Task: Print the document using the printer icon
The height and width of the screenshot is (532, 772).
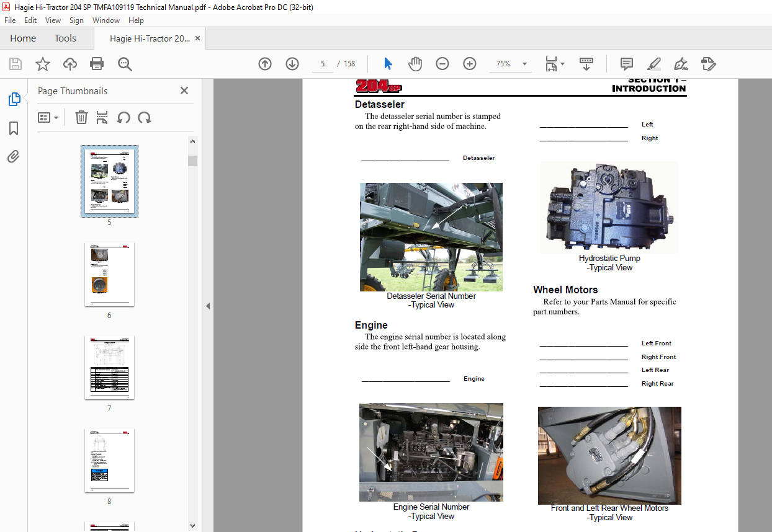Action: pyautogui.click(x=97, y=64)
